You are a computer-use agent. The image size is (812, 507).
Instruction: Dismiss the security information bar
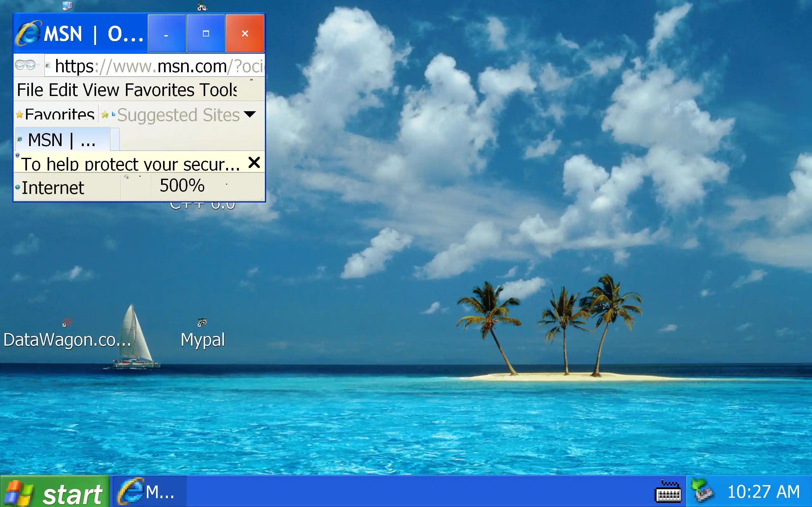(254, 163)
